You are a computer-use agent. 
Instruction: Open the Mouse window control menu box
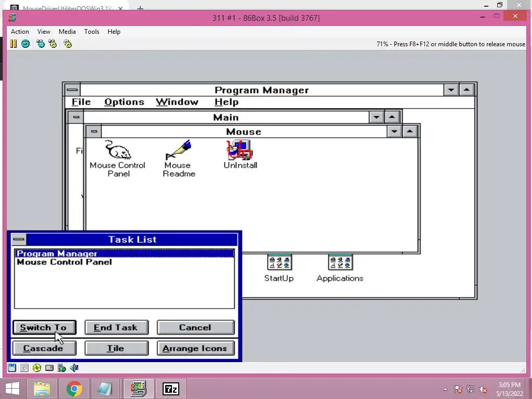[x=94, y=131]
